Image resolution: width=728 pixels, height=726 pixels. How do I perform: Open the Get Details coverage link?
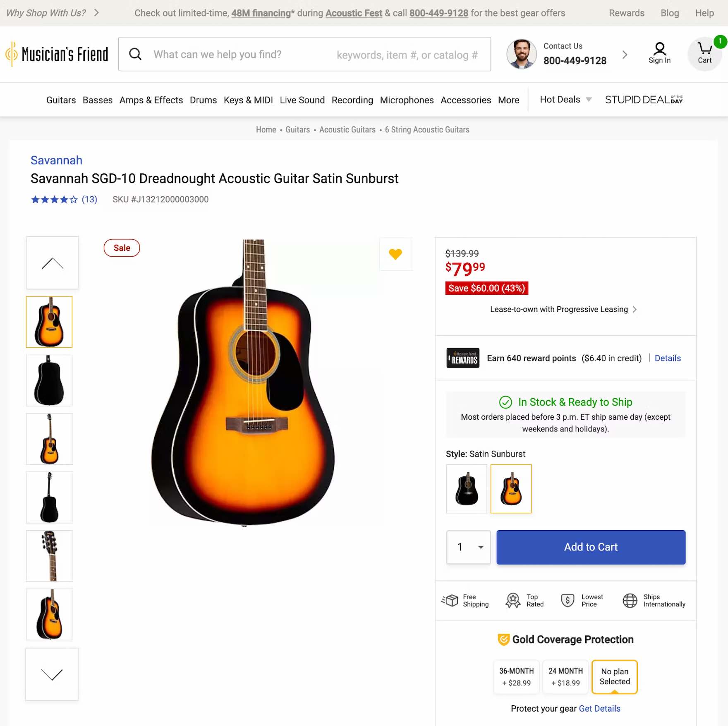click(x=599, y=709)
